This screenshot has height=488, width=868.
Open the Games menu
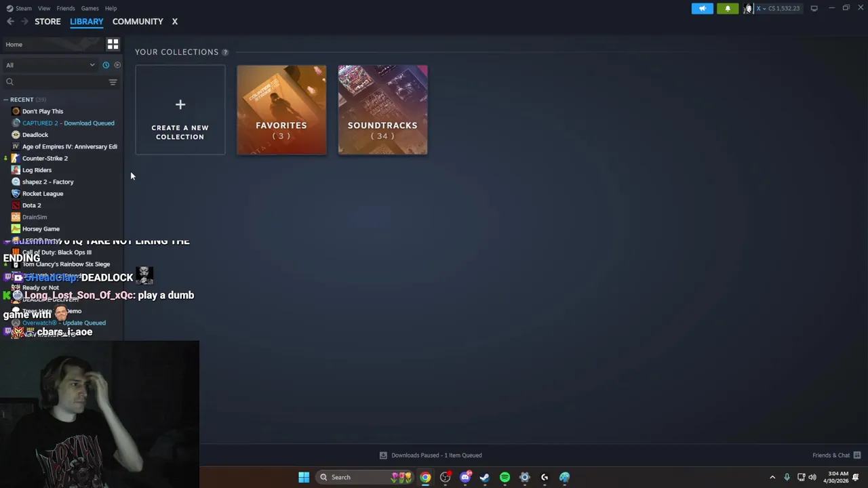click(x=90, y=8)
